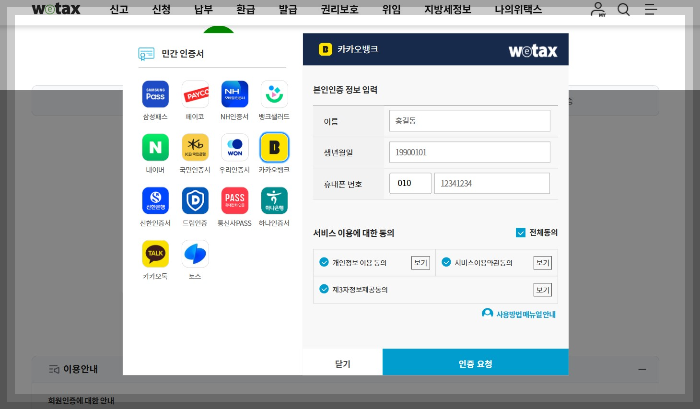
Task: Open the 발급 menu
Action: click(x=288, y=9)
